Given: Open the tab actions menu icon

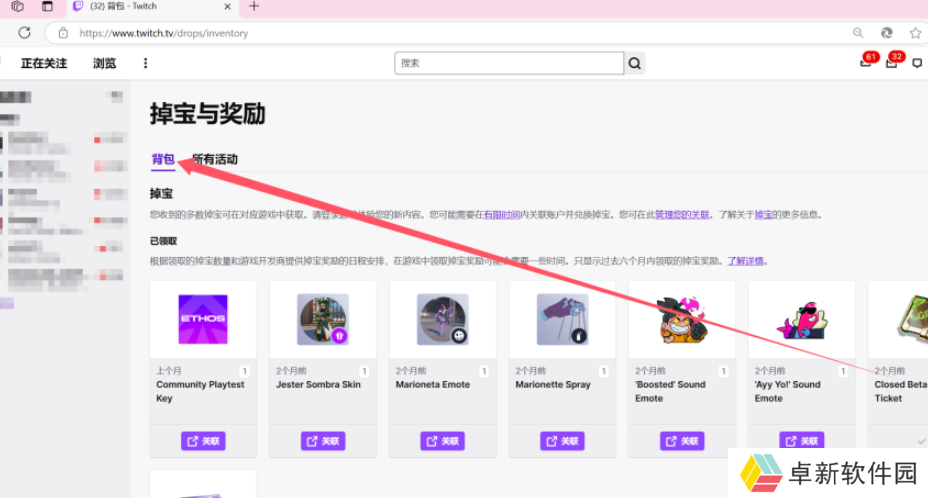Looking at the screenshot, I should pos(47,7).
